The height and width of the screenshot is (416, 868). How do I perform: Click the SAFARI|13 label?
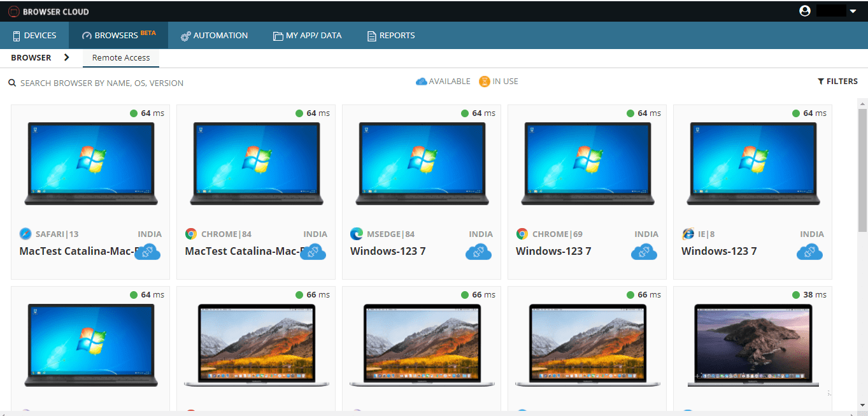coord(57,234)
